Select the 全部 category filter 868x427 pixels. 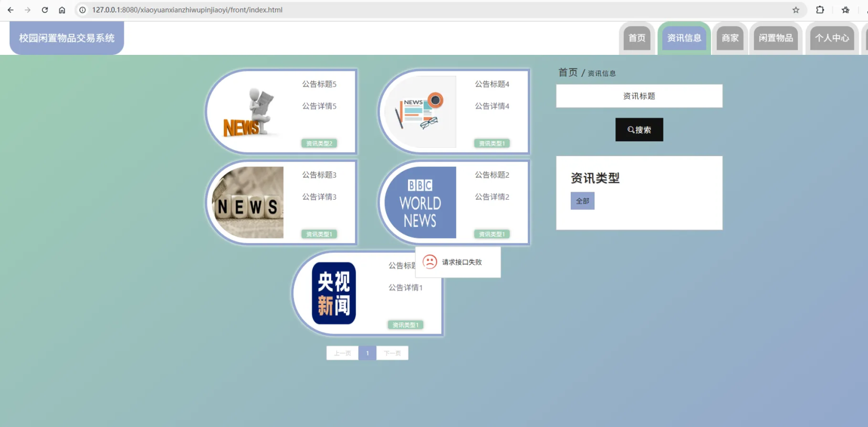tap(582, 201)
